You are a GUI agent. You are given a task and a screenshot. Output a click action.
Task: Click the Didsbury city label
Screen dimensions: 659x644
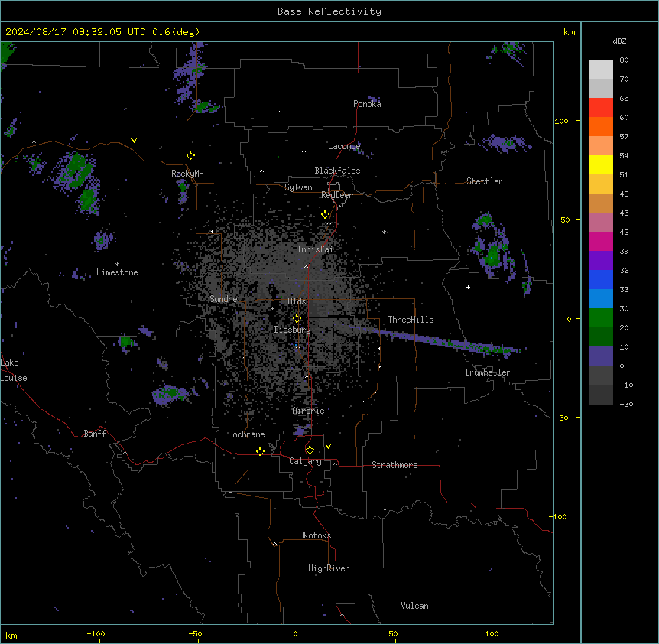[293, 330]
